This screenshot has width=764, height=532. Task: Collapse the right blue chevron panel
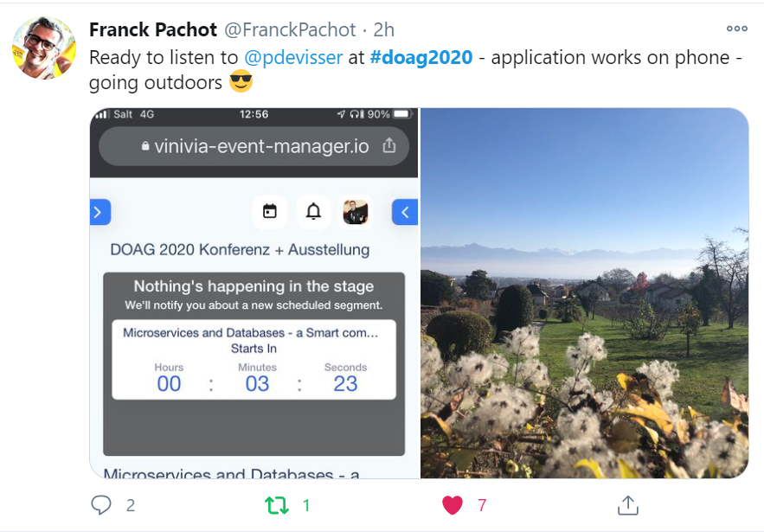(x=405, y=211)
